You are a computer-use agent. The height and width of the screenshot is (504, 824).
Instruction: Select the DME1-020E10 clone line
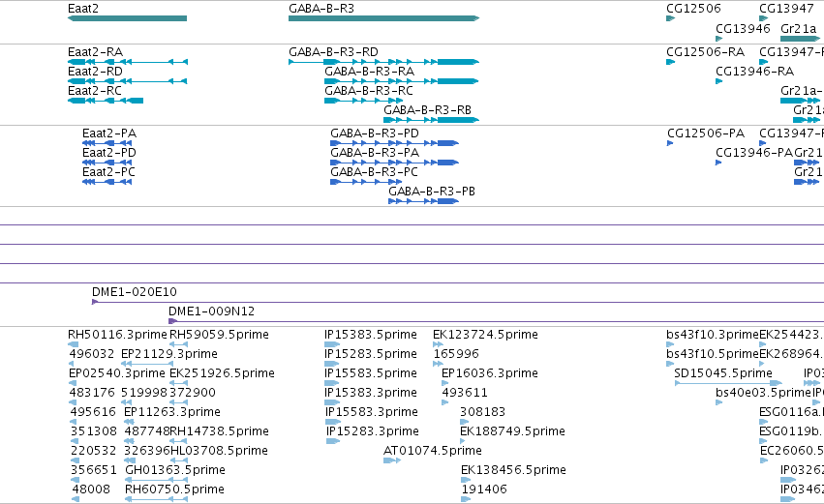coord(458,302)
